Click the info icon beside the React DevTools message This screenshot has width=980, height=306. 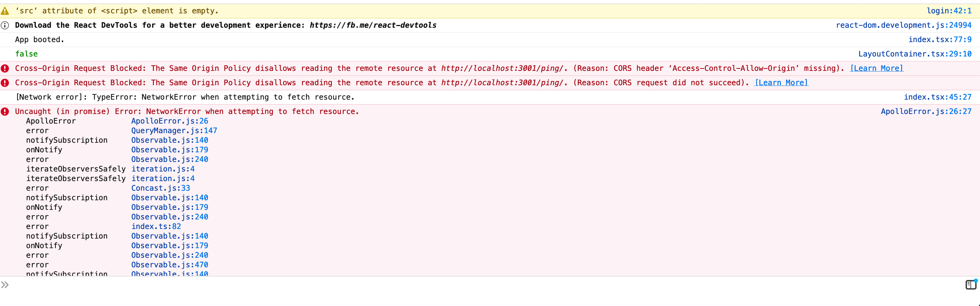click(5, 25)
